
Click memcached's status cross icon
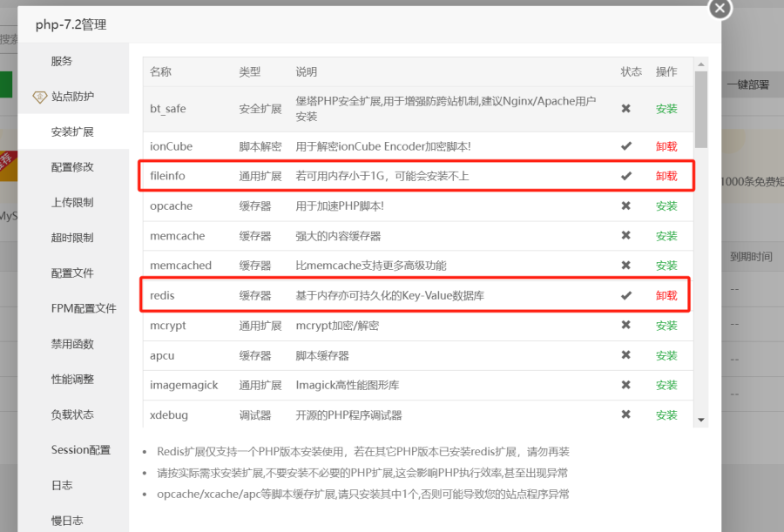625,266
